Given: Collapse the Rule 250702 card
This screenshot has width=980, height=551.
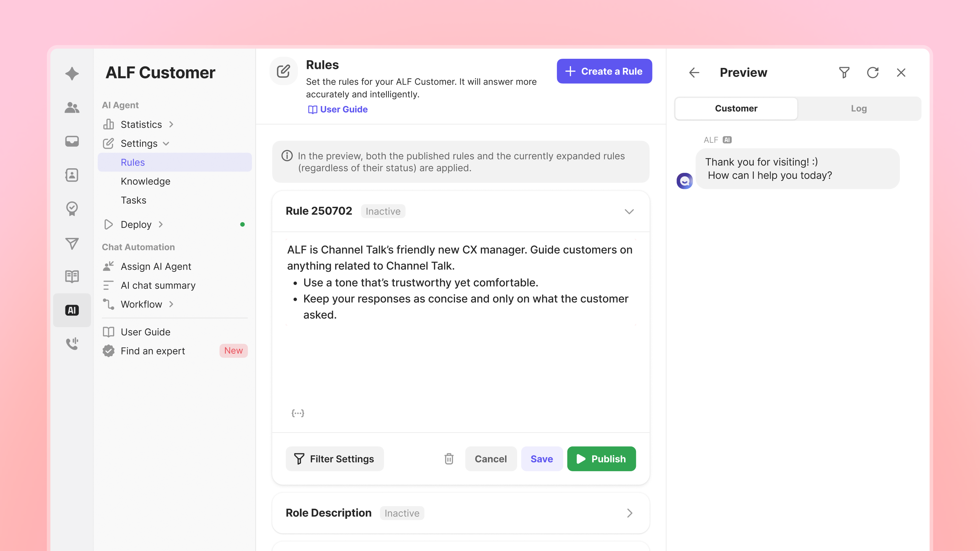Looking at the screenshot, I should tap(629, 211).
